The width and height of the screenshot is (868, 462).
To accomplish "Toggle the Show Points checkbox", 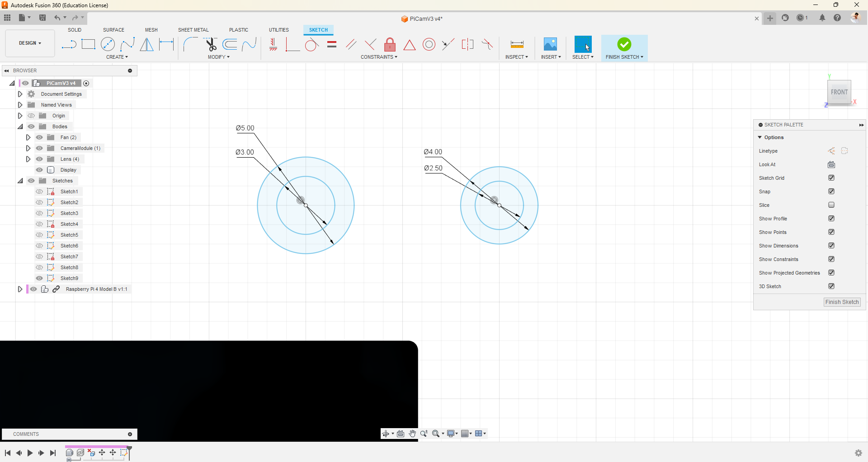I will [831, 232].
